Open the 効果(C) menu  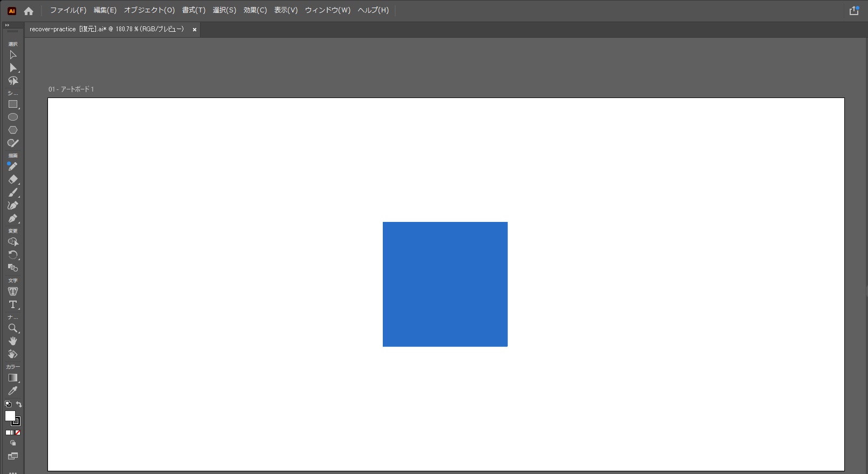pos(255,10)
